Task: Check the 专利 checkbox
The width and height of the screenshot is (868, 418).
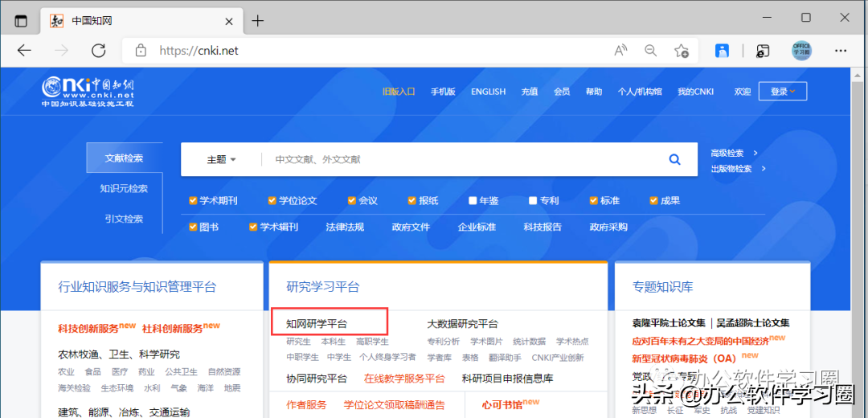Action: (533, 201)
